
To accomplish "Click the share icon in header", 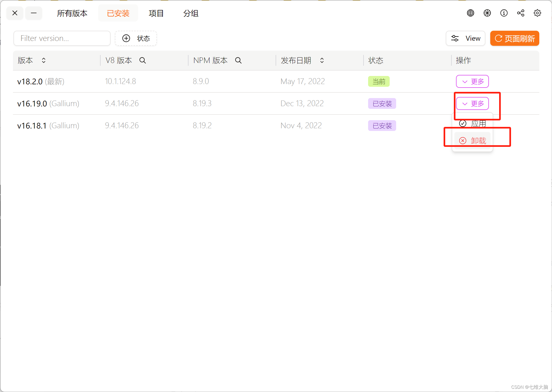I will coord(520,13).
